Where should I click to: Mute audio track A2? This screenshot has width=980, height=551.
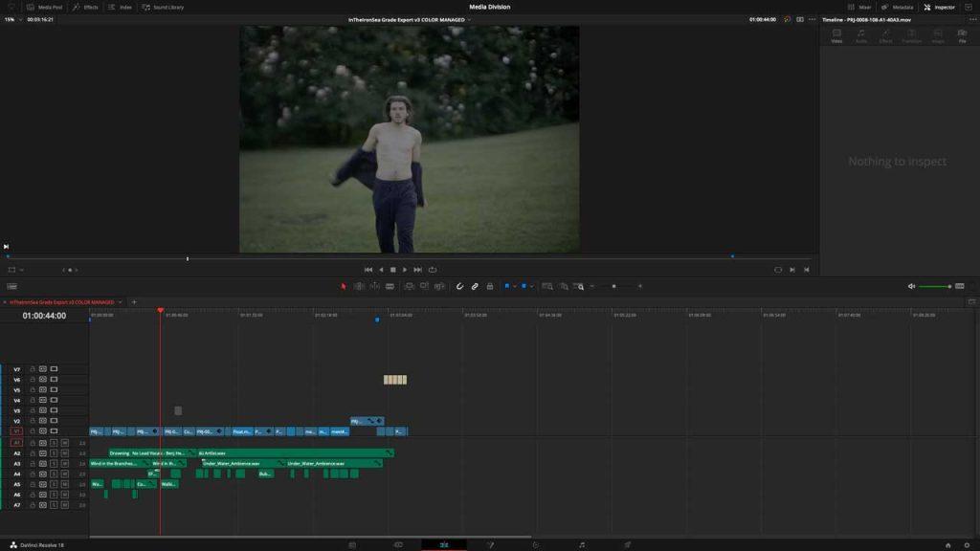tap(64, 453)
